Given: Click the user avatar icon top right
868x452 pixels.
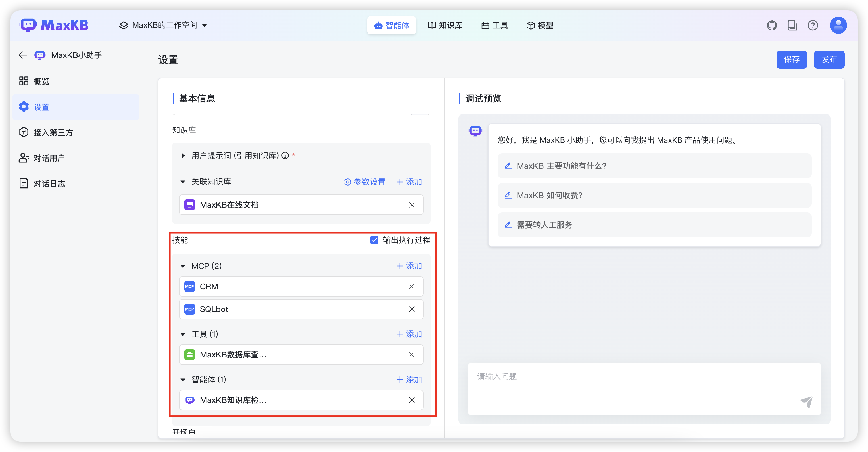Looking at the screenshot, I should (x=838, y=25).
